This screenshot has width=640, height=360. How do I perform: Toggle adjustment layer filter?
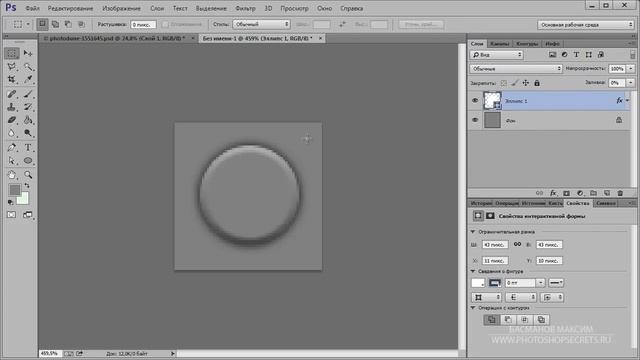click(564, 55)
